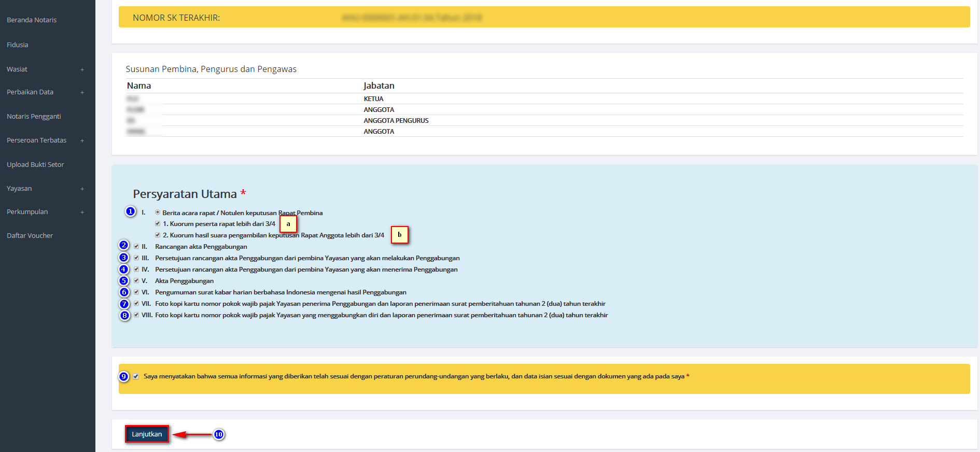Viewport: 980px width, 452px height.
Task: Select the Berita acara rapat radio button
Action: coord(158,213)
